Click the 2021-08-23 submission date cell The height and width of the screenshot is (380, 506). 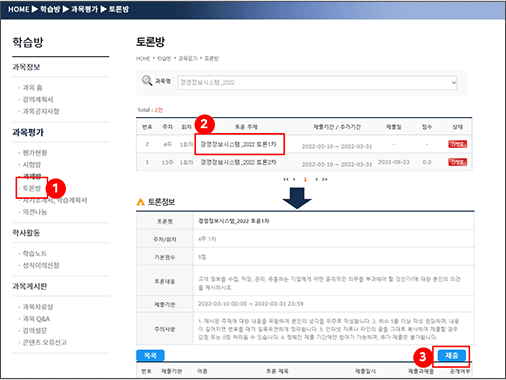394,162
